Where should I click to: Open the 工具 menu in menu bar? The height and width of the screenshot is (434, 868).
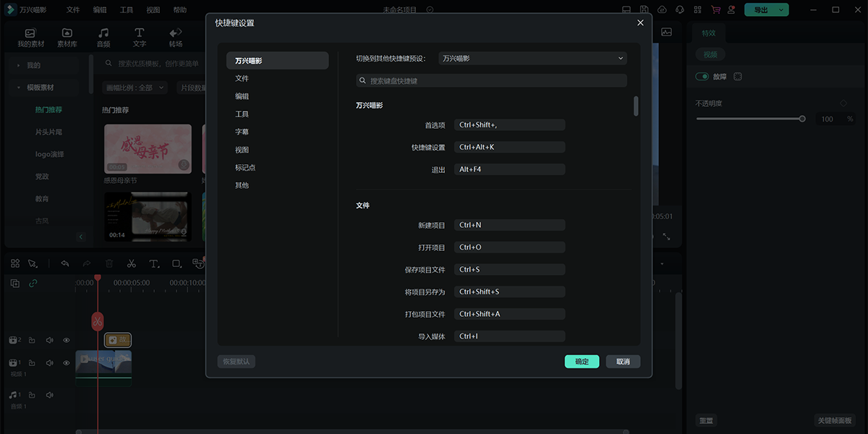coord(127,10)
